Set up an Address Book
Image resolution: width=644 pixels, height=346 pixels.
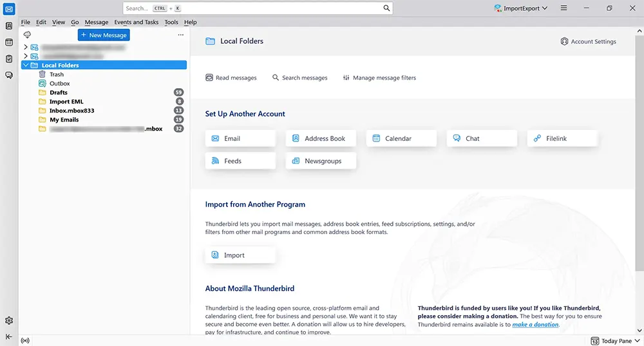click(x=321, y=138)
